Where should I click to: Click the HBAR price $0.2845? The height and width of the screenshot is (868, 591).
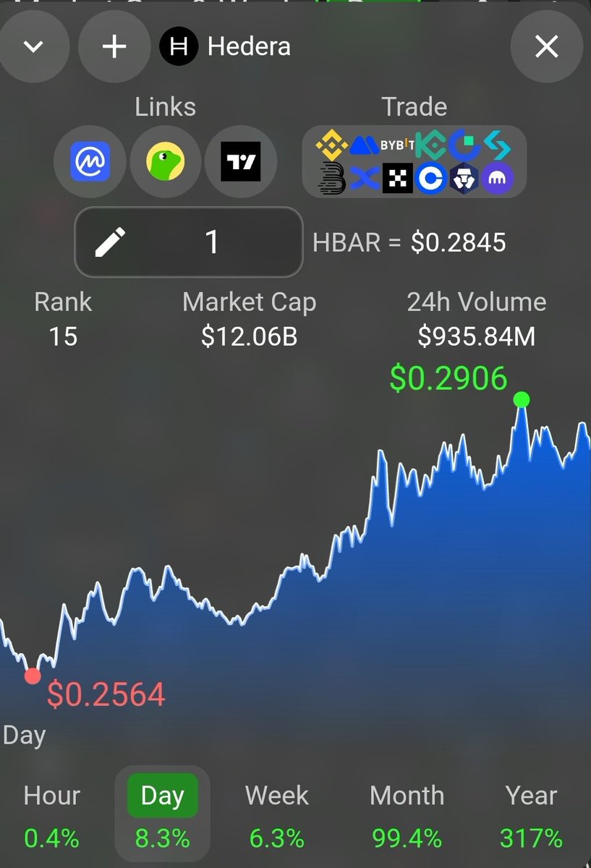point(459,242)
